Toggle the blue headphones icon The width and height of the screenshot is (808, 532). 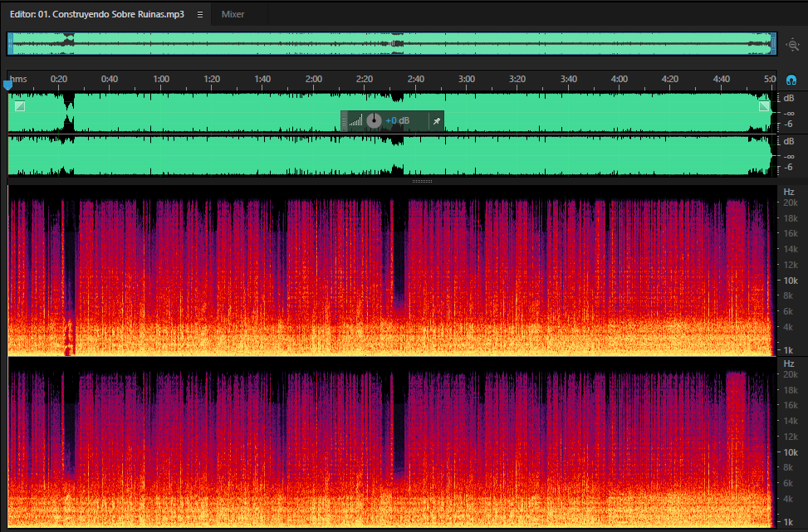791,80
